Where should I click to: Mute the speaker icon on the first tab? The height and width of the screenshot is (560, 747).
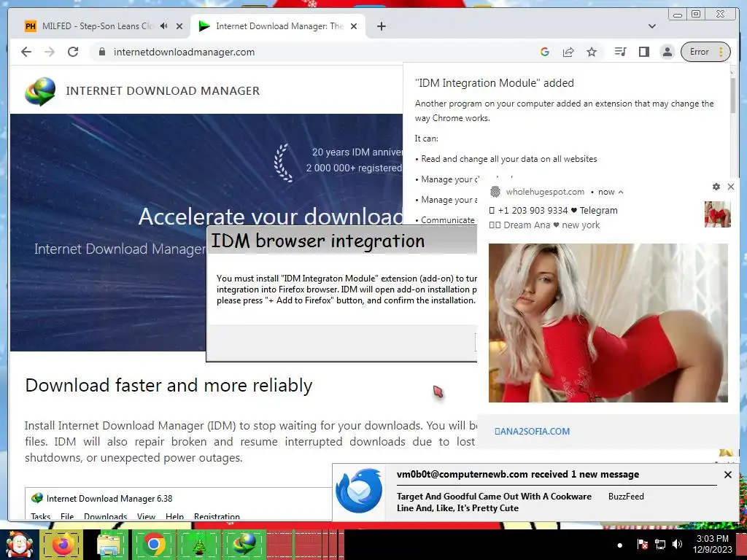[164, 26]
